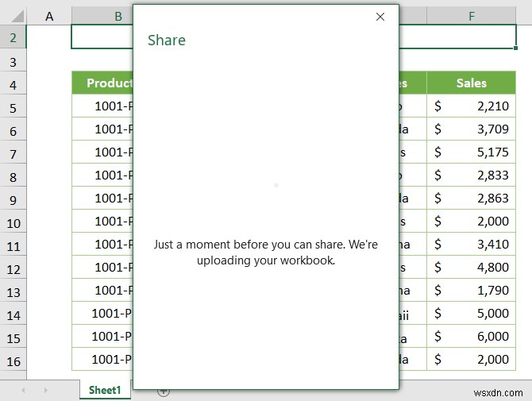Click the Sales header cell

click(x=472, y=83)
